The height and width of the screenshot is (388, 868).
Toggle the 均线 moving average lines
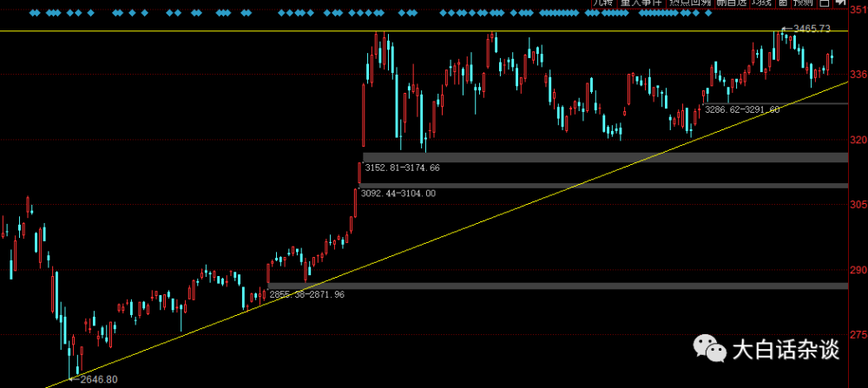tap(762, 3)
